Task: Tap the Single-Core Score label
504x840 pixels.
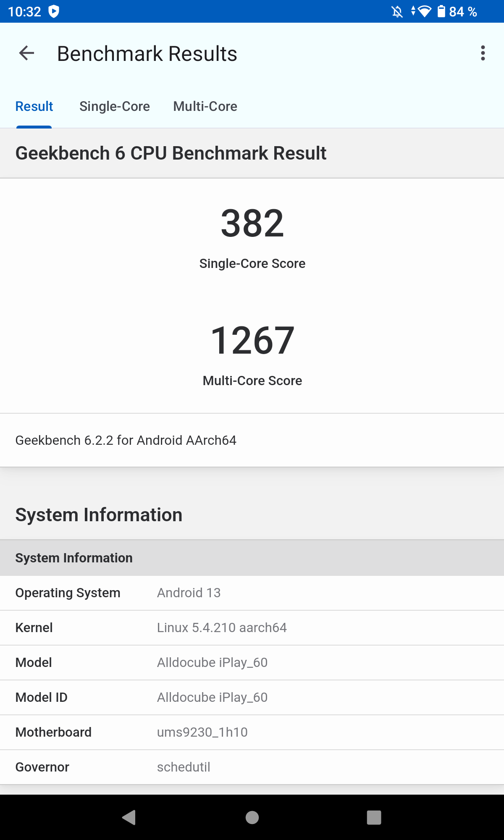Action: tap(252, 263)
